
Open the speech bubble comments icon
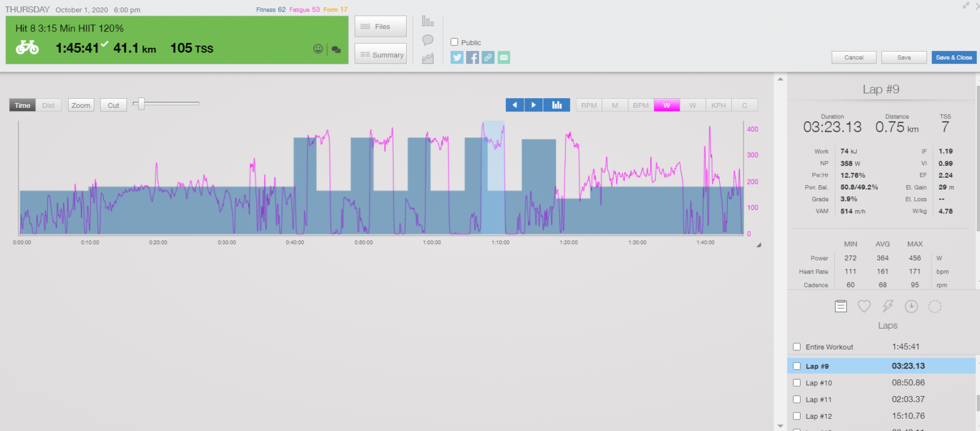point(428,40)
